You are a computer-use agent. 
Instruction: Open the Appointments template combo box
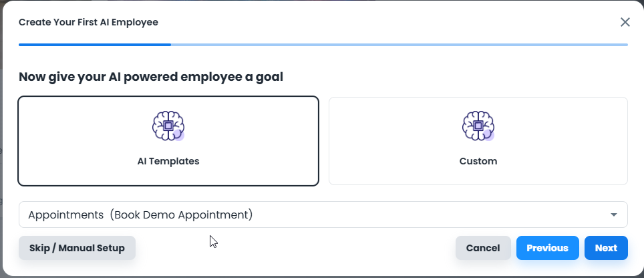pyautogui.click(x=323, y=215)
